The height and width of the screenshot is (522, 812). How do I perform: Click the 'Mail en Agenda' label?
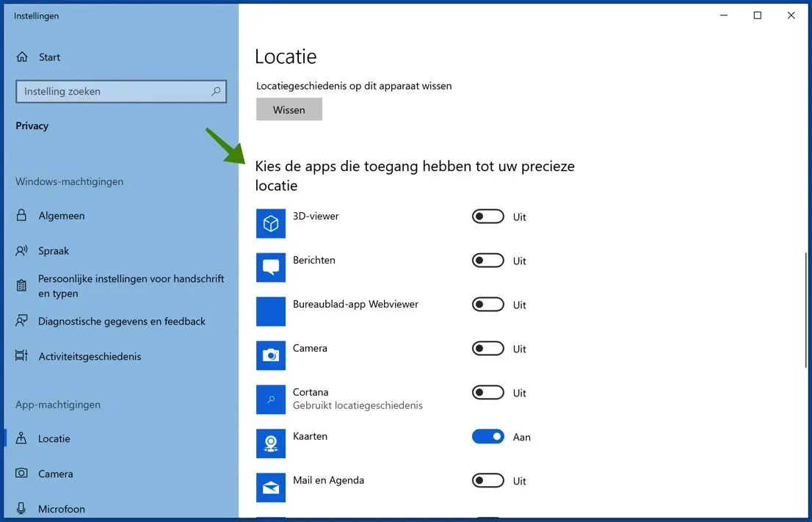coord(328,481)
